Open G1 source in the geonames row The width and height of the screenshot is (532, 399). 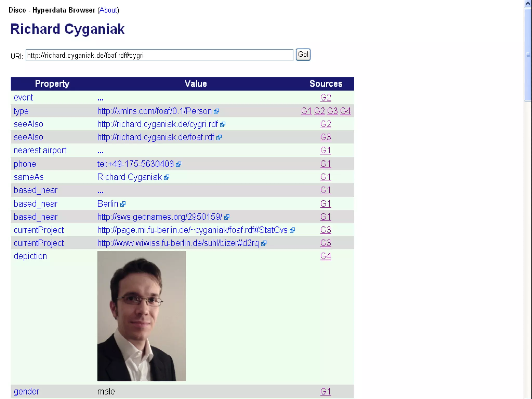(326, 217)
